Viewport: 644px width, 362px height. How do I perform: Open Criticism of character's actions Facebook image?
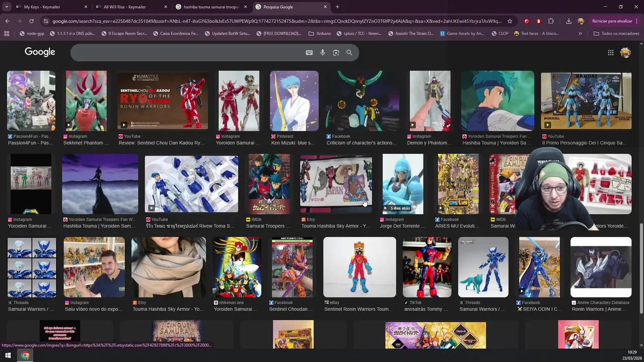[x=362, y=101]
